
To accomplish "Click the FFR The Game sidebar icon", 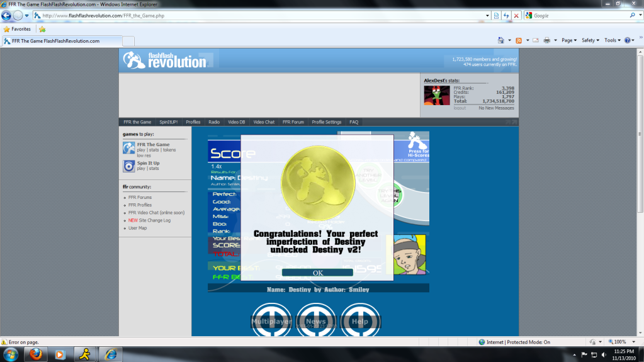I will [x=128, y=148].
